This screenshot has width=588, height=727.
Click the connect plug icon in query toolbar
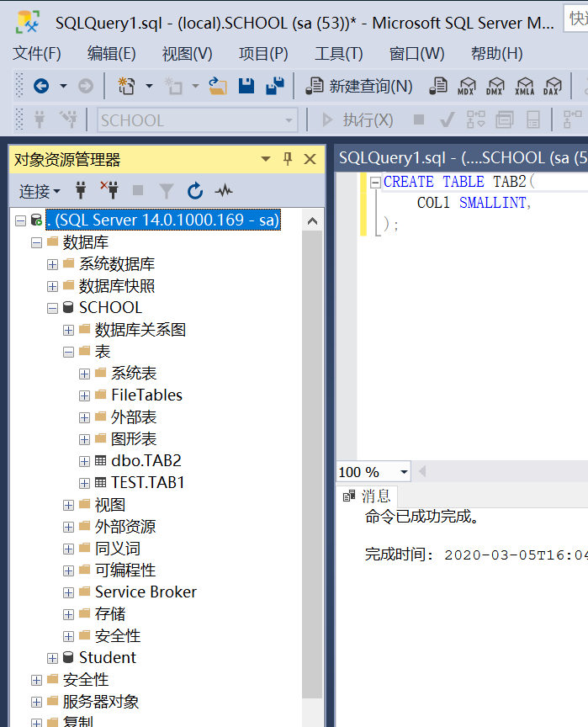(40, 119)
